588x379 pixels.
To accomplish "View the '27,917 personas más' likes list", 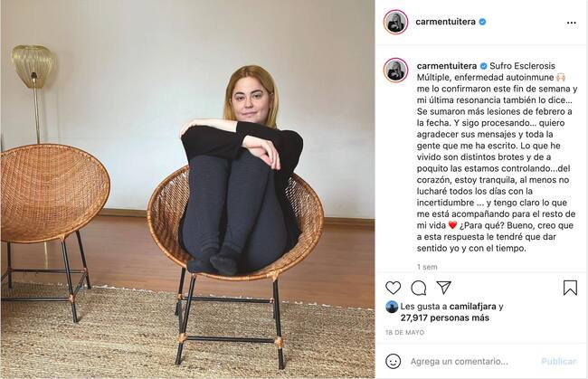I will click(445, 317).
